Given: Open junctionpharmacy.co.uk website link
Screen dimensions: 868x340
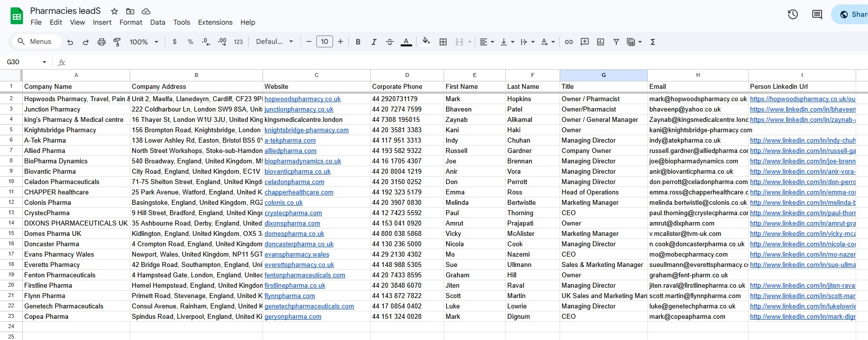Looking at the screenshot, I should coord(299,110).
